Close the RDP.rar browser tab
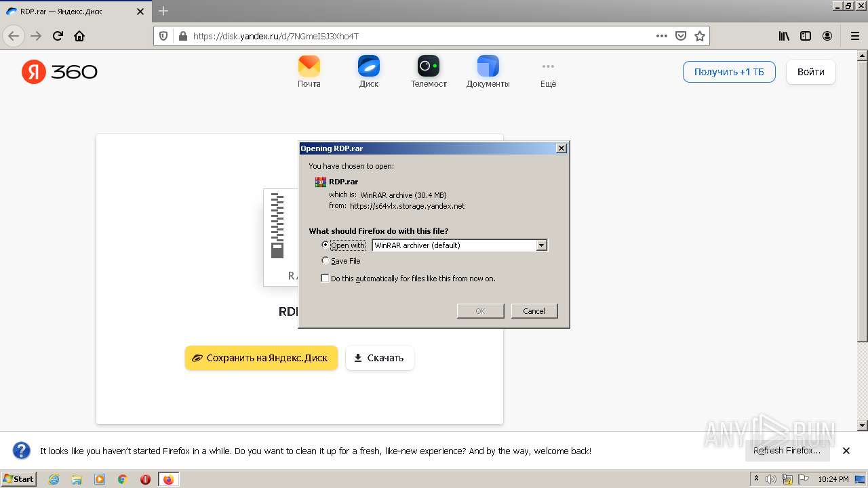This screenshot has height=488, width=868. click(x=140, y=12)
